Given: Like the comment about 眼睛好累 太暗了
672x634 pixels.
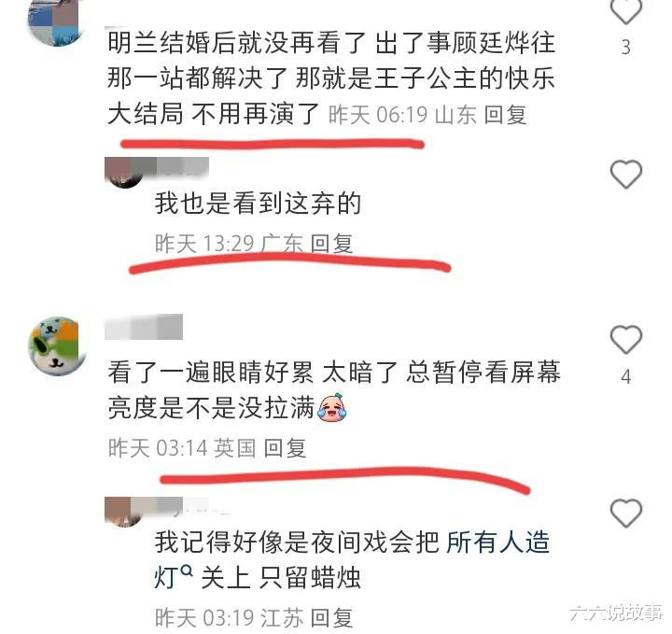Looking at the screenshot, I should (x=625, y=339).
